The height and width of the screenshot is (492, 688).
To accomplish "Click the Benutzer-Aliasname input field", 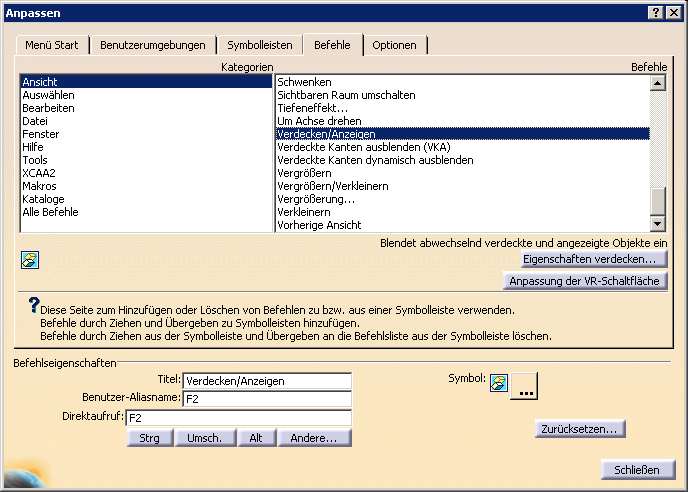I will pyautogui.click(x=267, y=399).
